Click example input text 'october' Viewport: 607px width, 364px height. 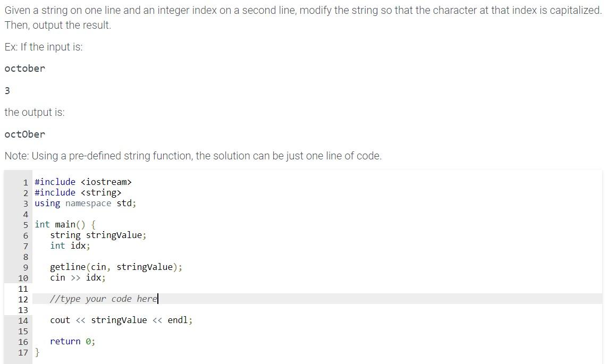(x=25, y=69)
